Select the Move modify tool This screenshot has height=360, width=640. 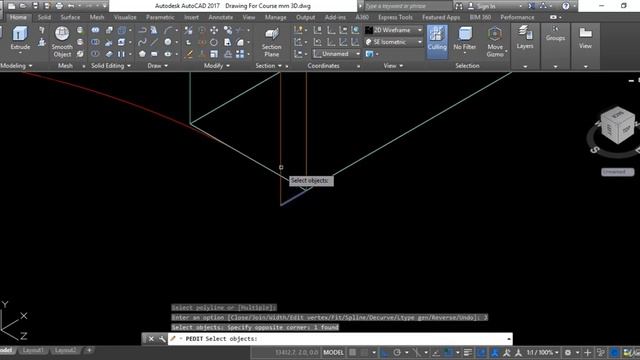[x=214, y=30]
